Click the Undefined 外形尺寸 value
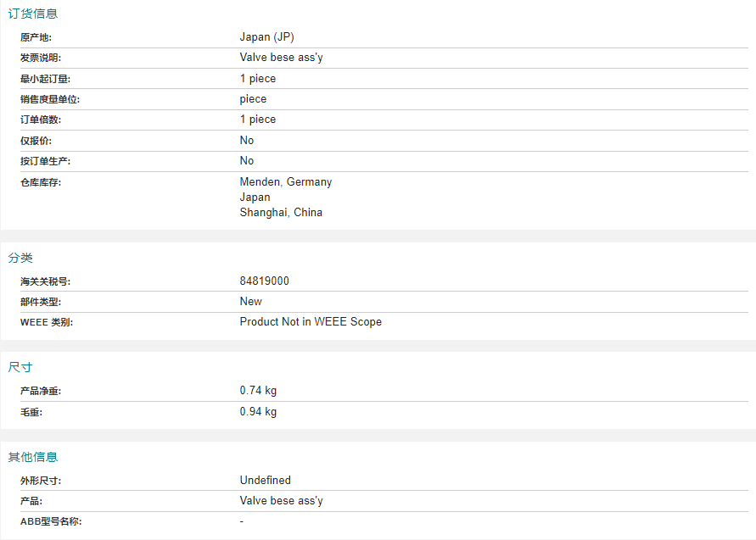The width and height of the screenshot is (756, 540). (266, 481)
